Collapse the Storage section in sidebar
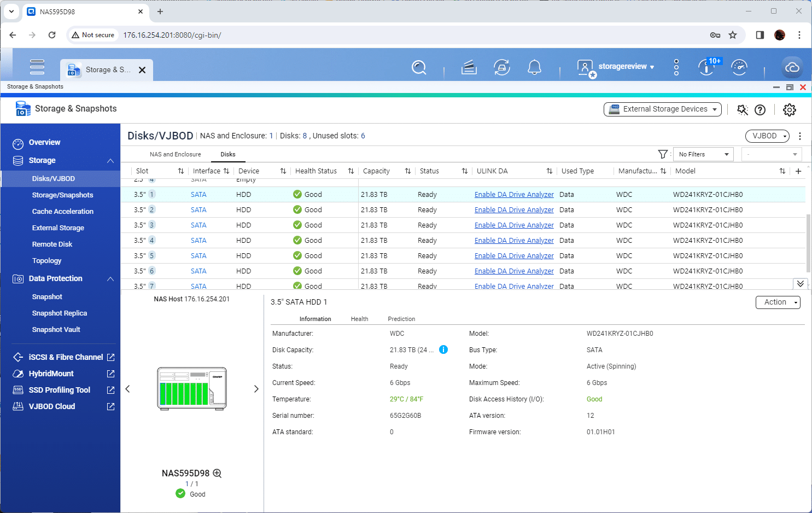 pos(110,161)
